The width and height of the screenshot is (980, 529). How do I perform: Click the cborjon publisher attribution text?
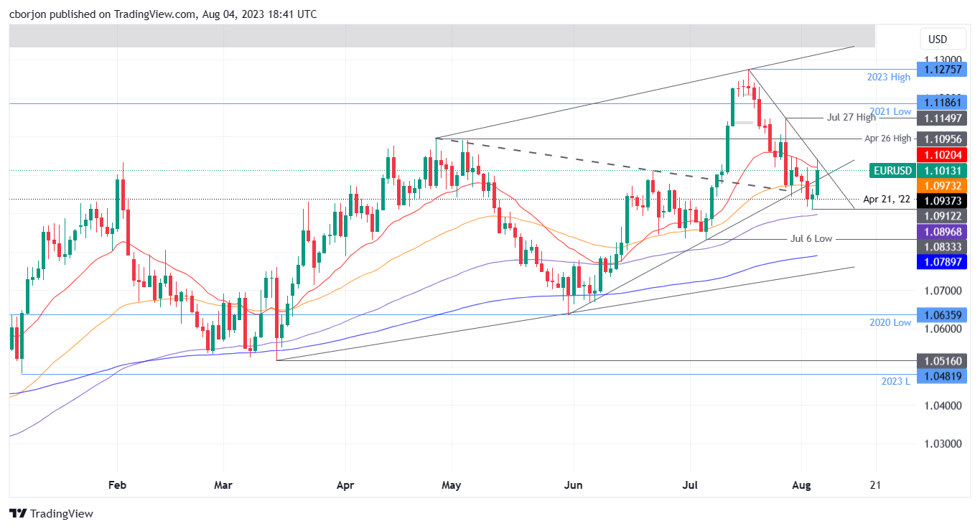[x=29, y=14]
